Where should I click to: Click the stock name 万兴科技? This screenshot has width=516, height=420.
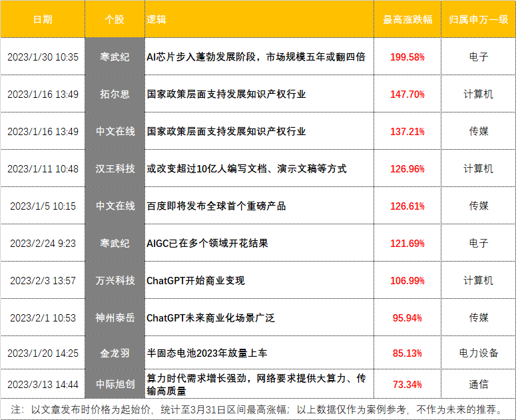(115, 281)
